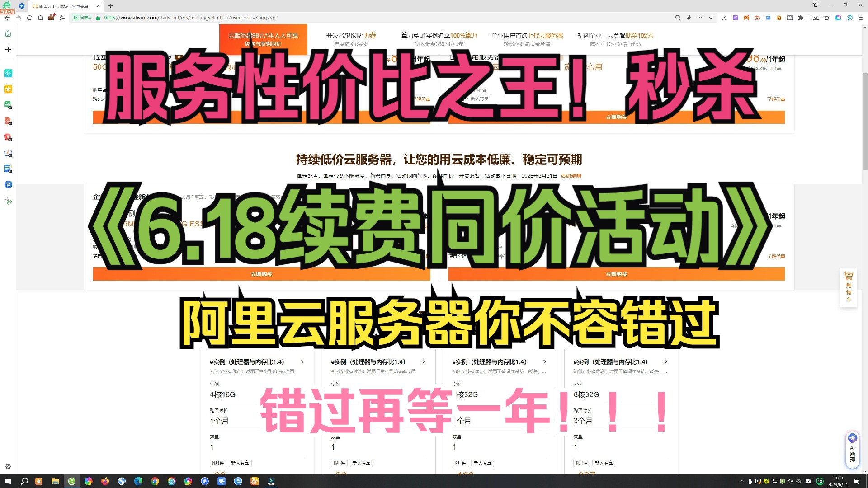Open the sidebar yellow star favorites icon

pos(8,89)
